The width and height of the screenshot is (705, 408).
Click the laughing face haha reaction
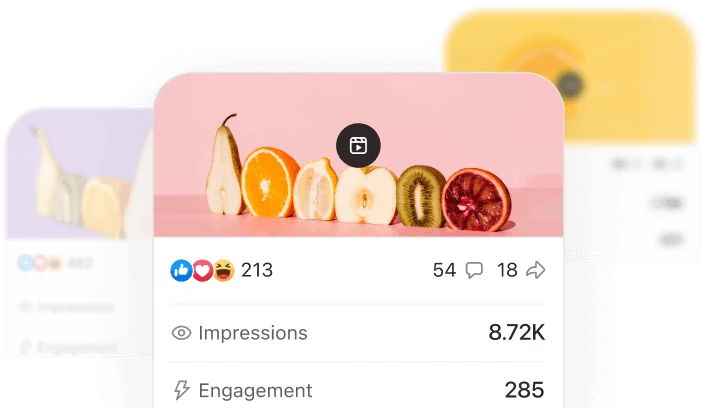[x=223, y=270]
